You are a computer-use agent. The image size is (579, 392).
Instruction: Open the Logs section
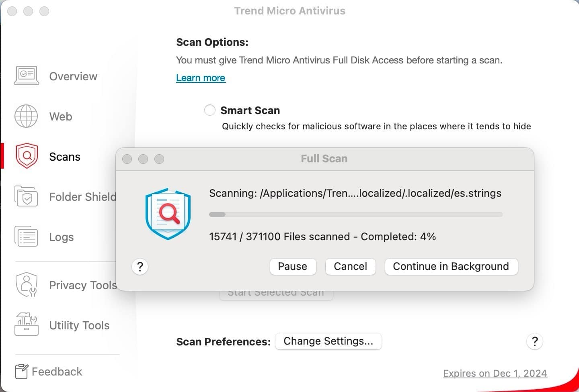click(62, 237)
